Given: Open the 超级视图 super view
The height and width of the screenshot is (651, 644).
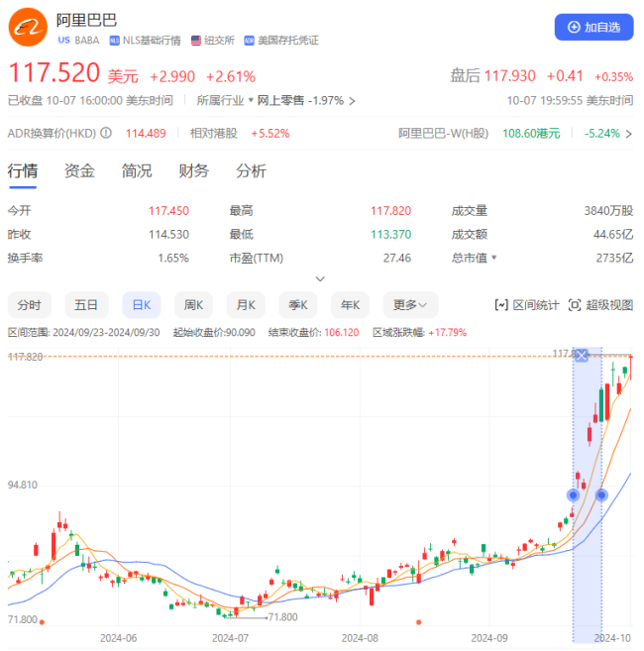Looking at the screenshot, I should pos(600,305).
